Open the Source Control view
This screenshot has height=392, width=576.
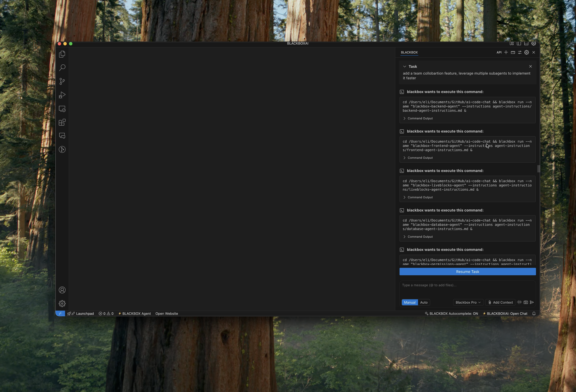(62, 81)
